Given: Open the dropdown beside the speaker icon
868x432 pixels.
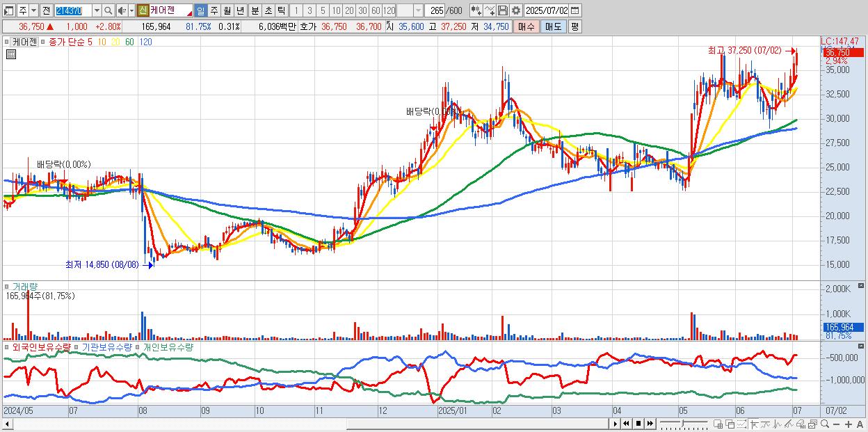Looking at the screenshot, I should tap(131, 10).
